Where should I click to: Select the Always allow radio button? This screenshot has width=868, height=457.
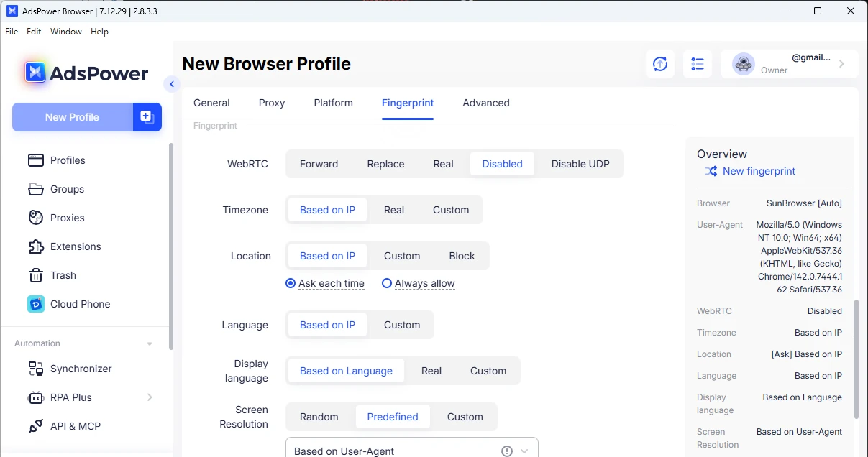(387, 283)
